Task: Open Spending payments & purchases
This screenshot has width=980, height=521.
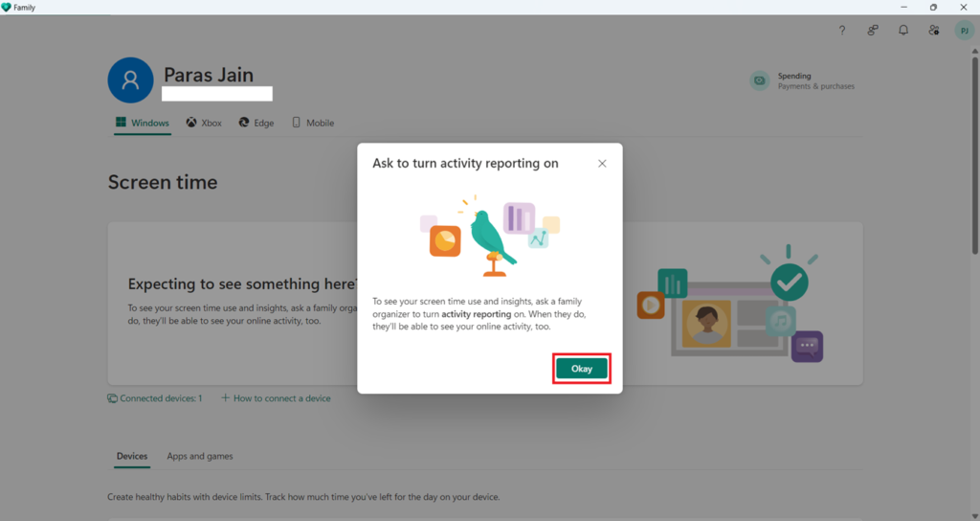Action: [x=803, y=80]
